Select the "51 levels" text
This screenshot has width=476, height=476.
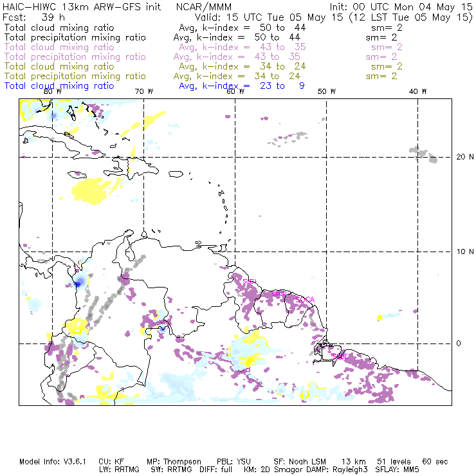pos(394,462)
